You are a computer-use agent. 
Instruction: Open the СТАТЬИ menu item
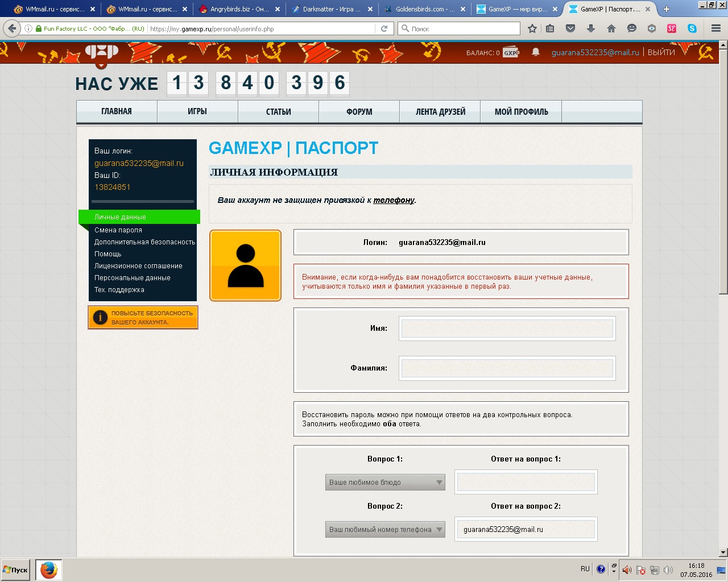(x=278, y=111)
